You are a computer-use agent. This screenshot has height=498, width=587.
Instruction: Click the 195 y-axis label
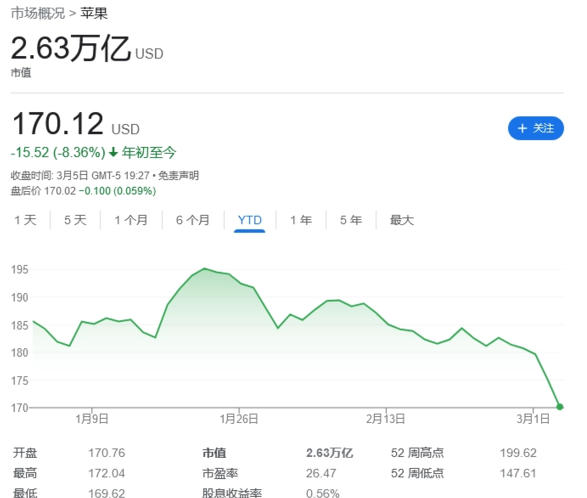tap(20, 270)
